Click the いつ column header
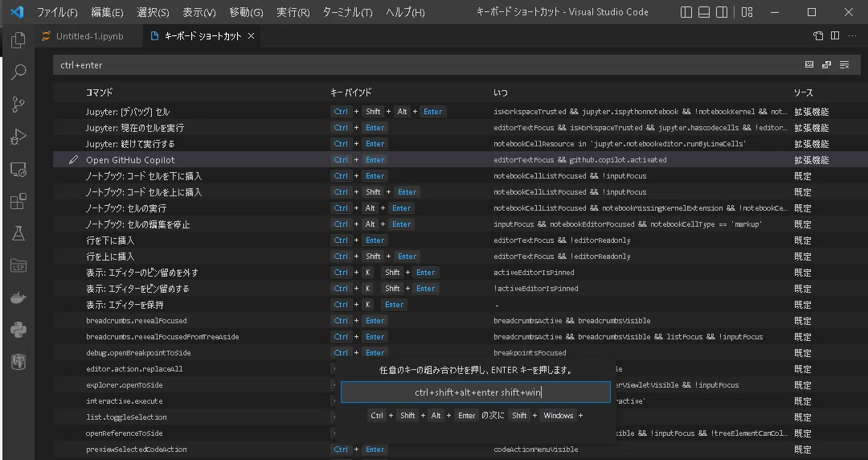Viewport: 868px width, 460px height. click(x=501, y=92)
